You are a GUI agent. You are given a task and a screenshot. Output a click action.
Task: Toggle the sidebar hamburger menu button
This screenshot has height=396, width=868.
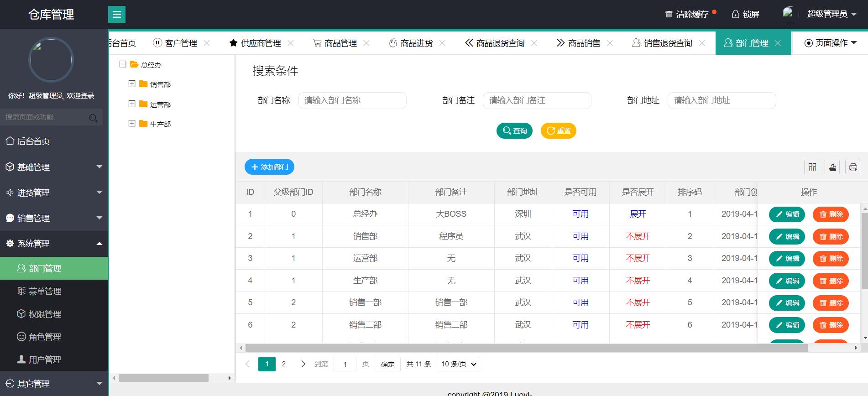117,14
